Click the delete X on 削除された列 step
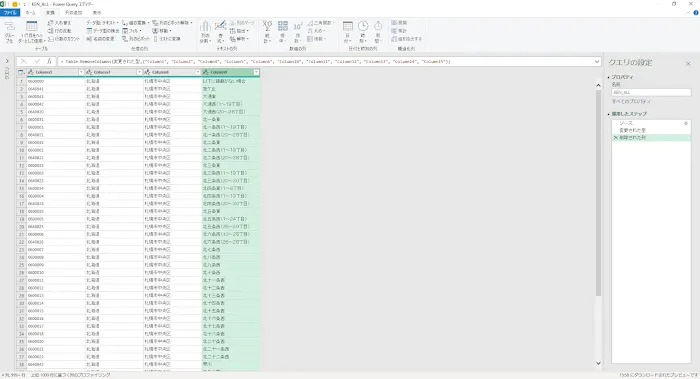This screenshot has height=379, width=700. (x=616, y=138)
